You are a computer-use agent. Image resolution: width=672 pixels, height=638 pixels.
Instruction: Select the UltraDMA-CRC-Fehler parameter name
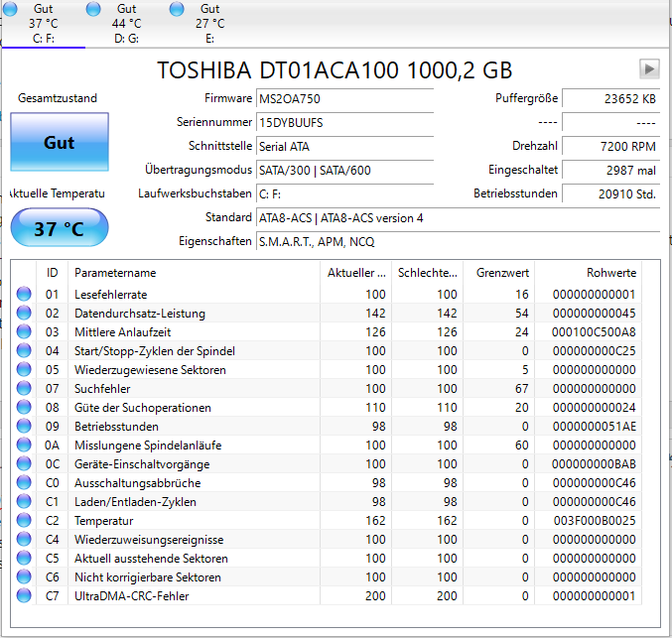[132, 596]
